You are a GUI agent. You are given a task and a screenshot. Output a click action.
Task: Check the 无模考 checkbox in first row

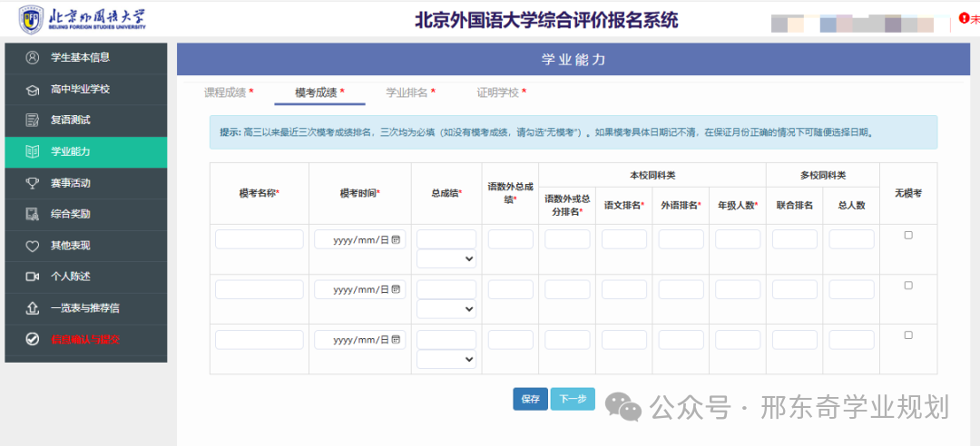point(908,236)
